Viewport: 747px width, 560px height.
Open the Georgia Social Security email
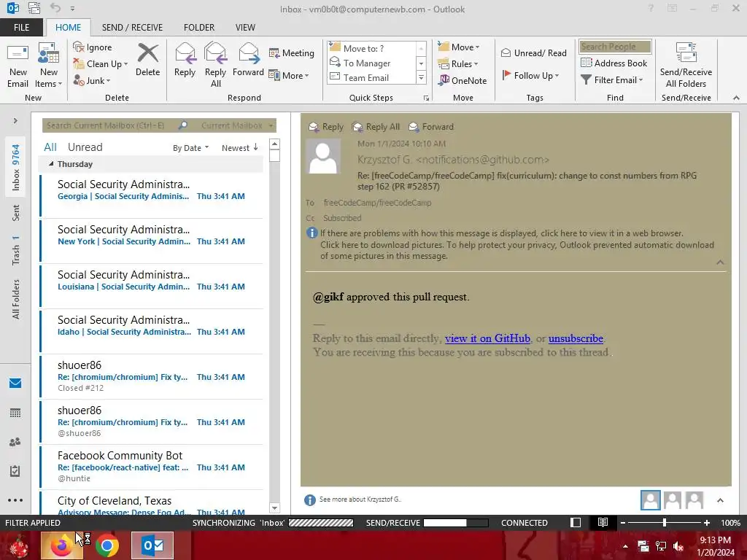click(x=152, y=195)
